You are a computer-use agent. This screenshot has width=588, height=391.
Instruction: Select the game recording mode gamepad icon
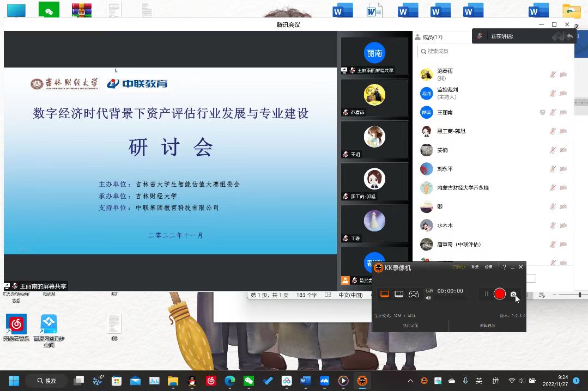point(414,294)
